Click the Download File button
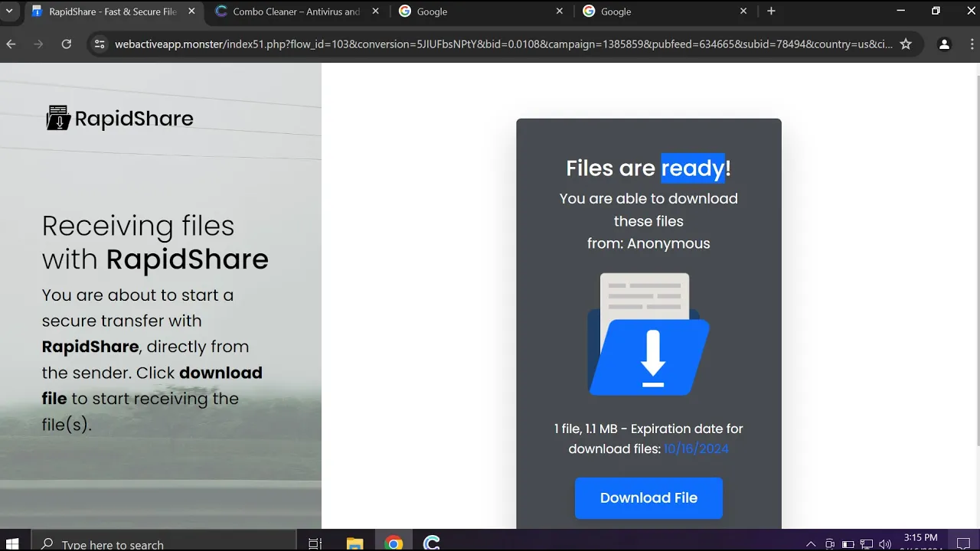The height and width of the screenshot is (551, 980). click(648, 498)
